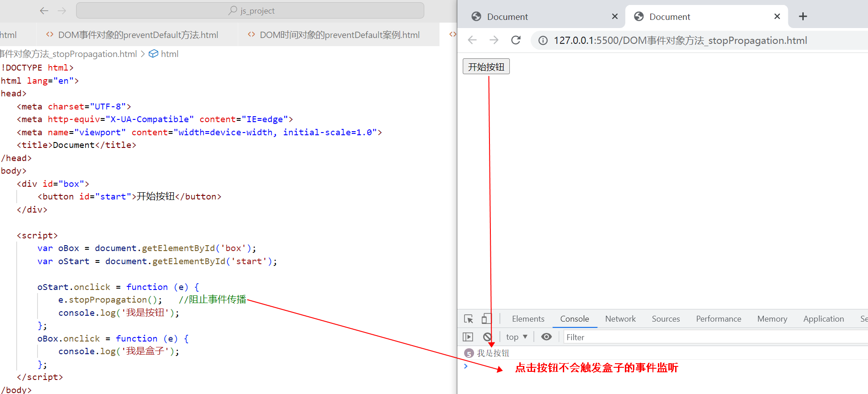868x394 pixels.
Task: Close the first Document browser tab
Action: pos(615,16)
